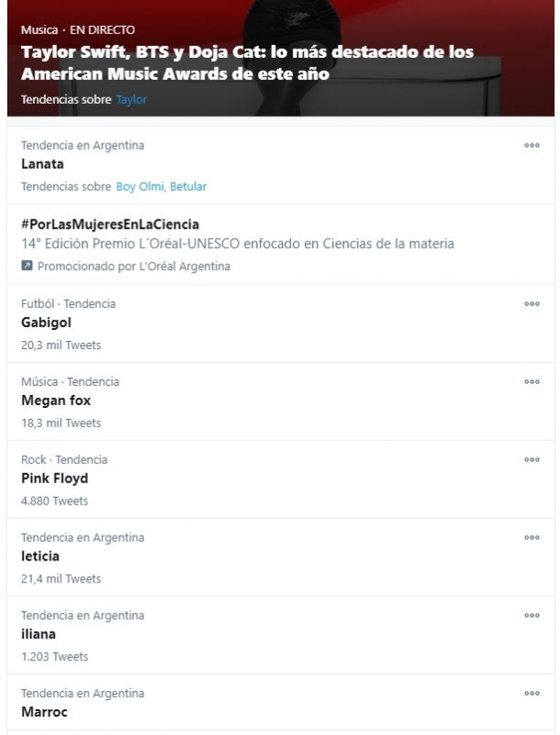Open more options for Megan fox trend
Screen dimensions: 560x735
(532, 381)
